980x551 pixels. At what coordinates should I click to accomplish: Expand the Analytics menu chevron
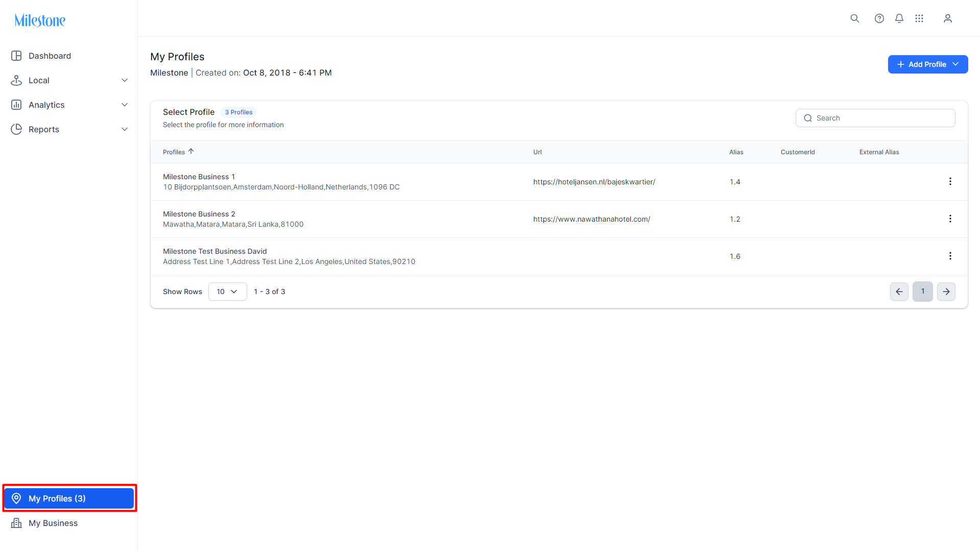point(125,105)
